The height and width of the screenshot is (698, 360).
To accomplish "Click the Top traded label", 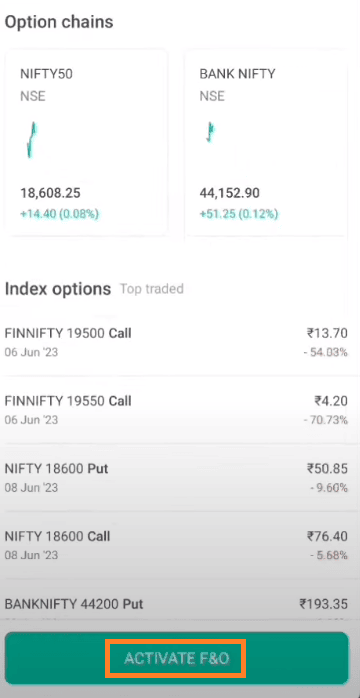I will coord(152,289).
